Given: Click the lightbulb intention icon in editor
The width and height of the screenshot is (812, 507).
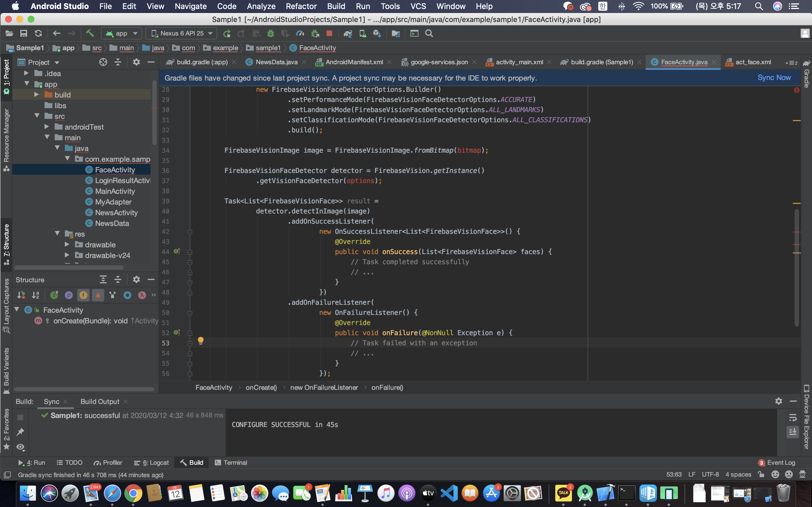Looking at the screenshot, I should 201,341.
